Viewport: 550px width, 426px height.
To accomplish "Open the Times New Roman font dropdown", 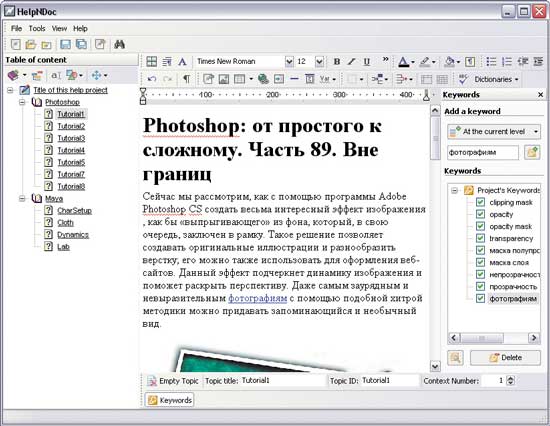I will [x=289, y=62].
